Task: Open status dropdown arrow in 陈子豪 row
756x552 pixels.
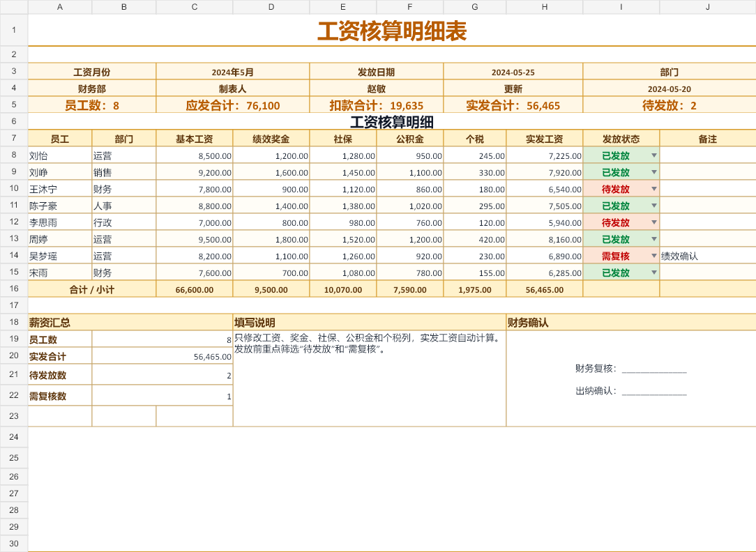Action: [x=653, y=206]
